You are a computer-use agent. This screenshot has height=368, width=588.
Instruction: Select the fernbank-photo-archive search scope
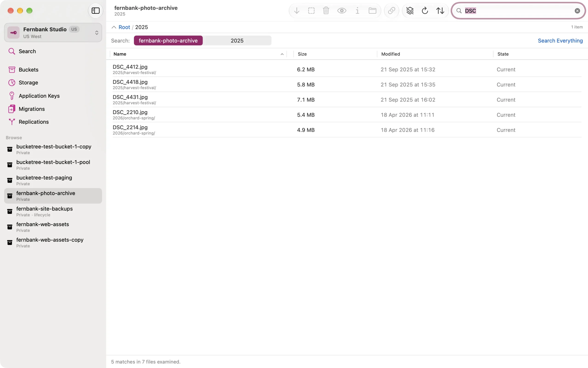168,41
